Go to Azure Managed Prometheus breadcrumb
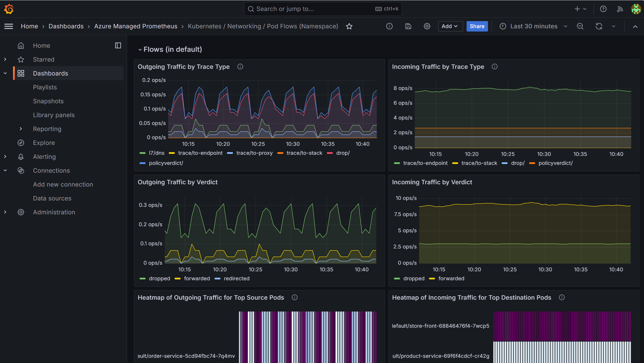 pos(136,26)
